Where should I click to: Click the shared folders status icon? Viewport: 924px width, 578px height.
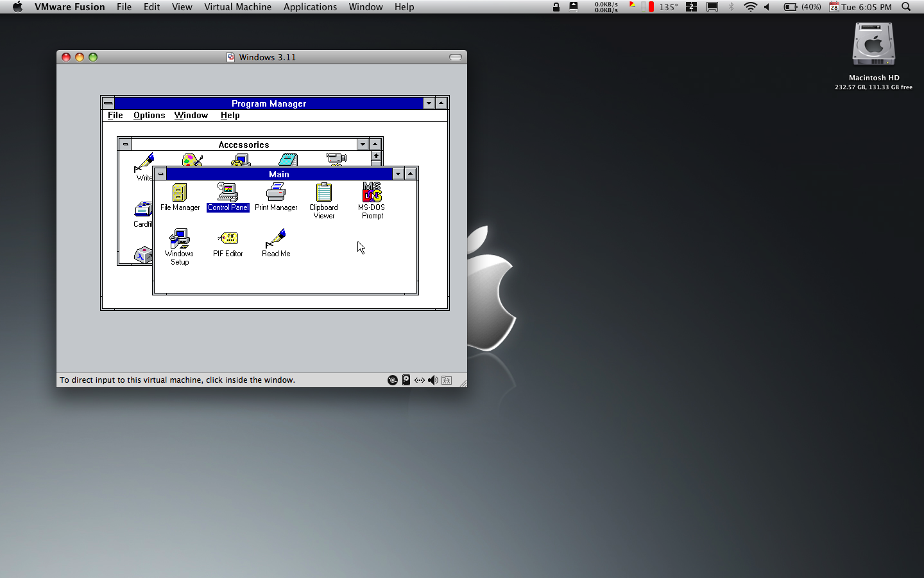[447, 380]
